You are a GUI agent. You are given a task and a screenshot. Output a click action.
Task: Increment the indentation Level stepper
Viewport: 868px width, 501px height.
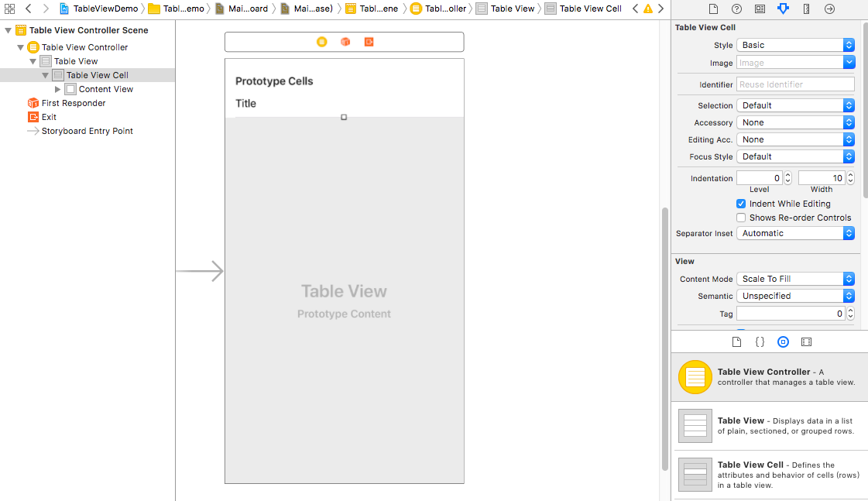[787, 175]
